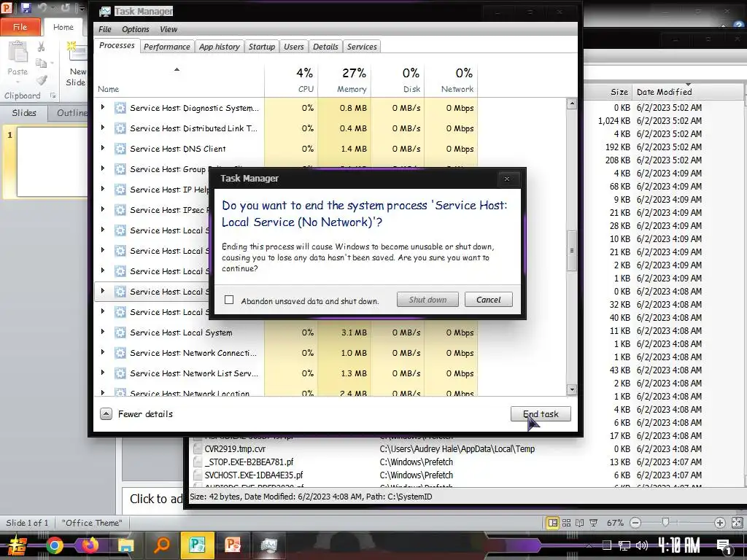747x560 pixels.
Task: Switch to the Details tab
Action: pos(325,47)
